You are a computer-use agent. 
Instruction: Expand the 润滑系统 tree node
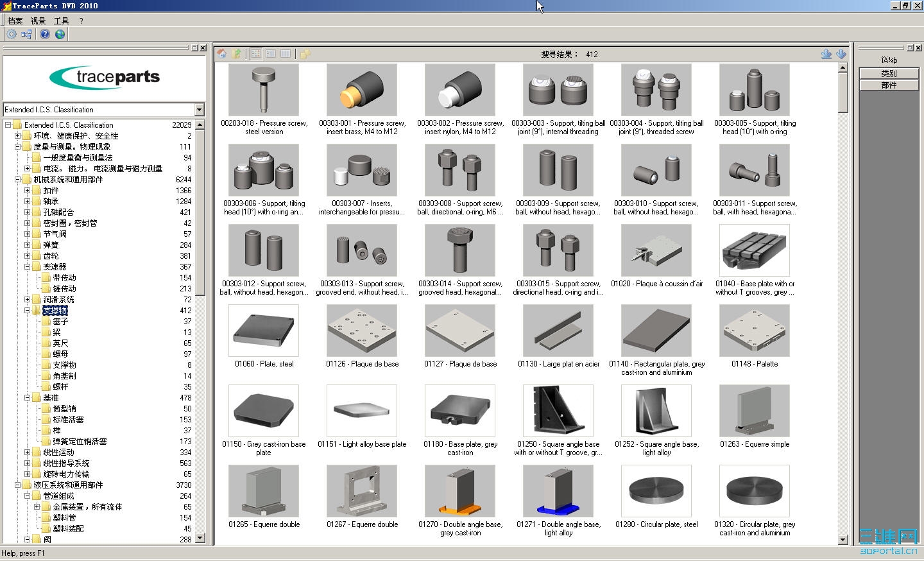click(x=27, y=300)
